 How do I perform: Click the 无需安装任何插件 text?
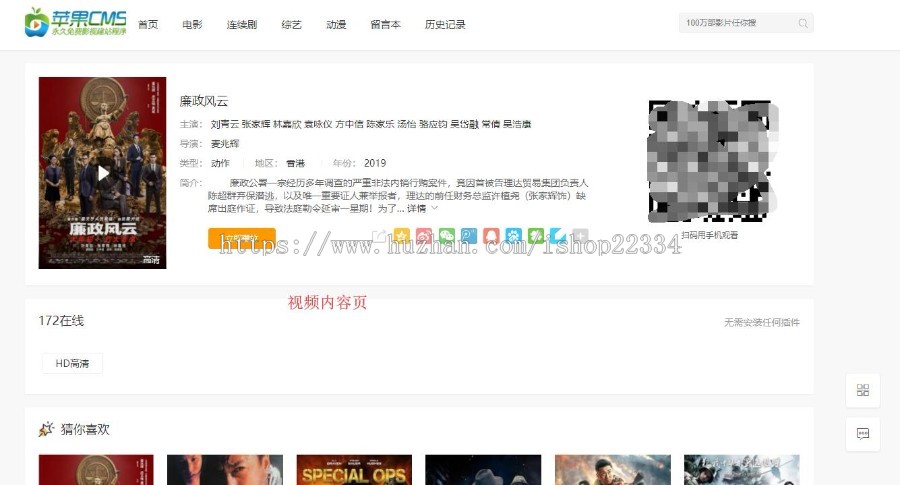[762, 323]
